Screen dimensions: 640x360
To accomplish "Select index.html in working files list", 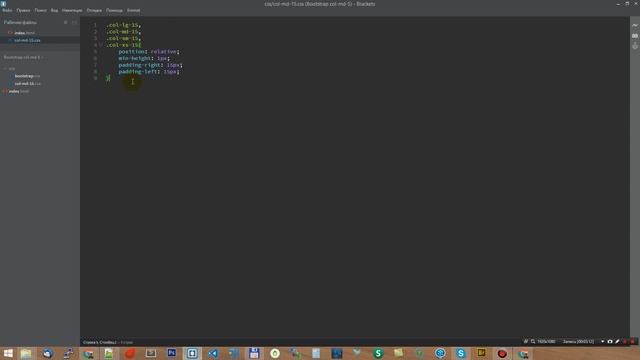I will (x=24, y=33).
